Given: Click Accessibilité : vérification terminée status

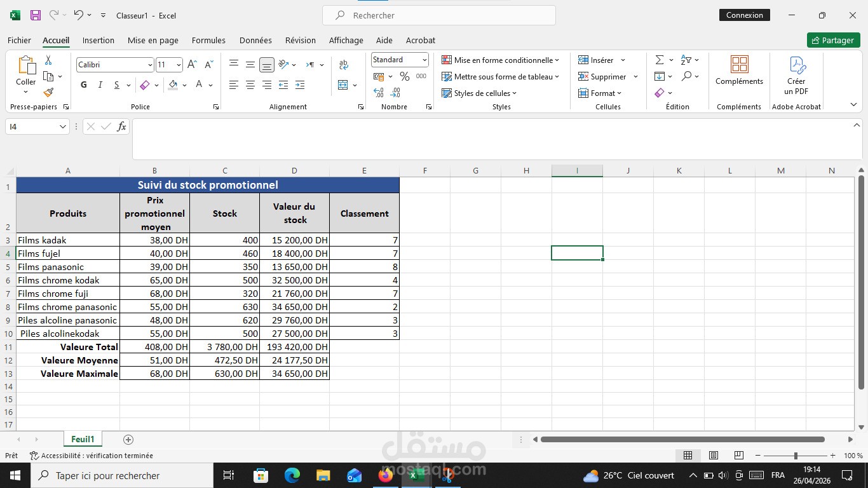Looking at the screenshot, I should coord(92,456).
